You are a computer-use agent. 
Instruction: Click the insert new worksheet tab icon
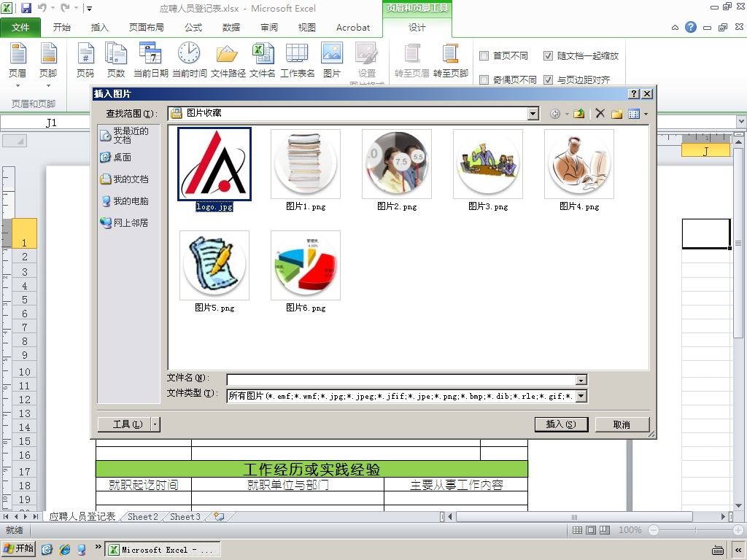[x=219, y=516]
